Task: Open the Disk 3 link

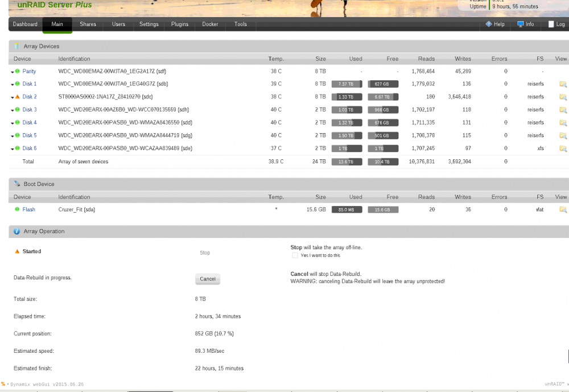Action: pyautogui.click(x=30, y=110)
